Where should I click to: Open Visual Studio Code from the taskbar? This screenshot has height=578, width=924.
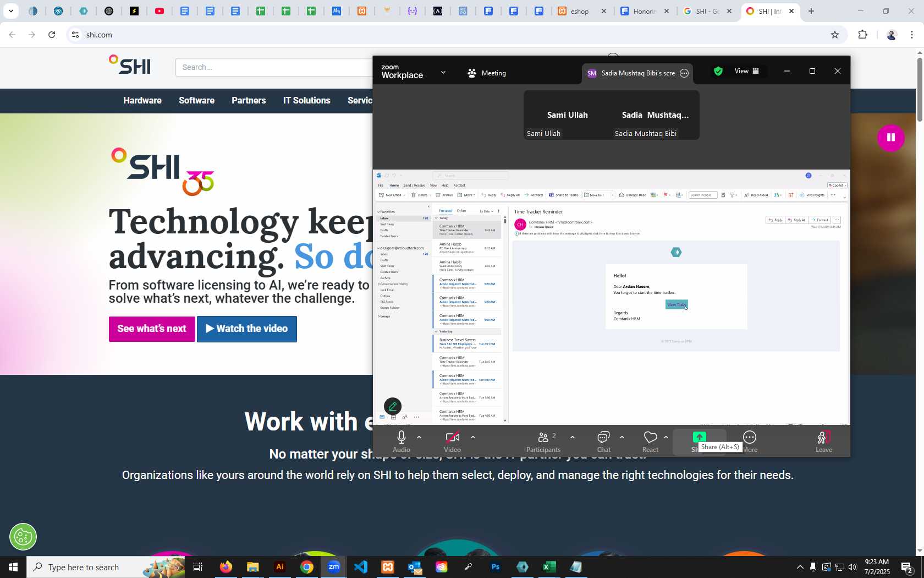point(360,567)
